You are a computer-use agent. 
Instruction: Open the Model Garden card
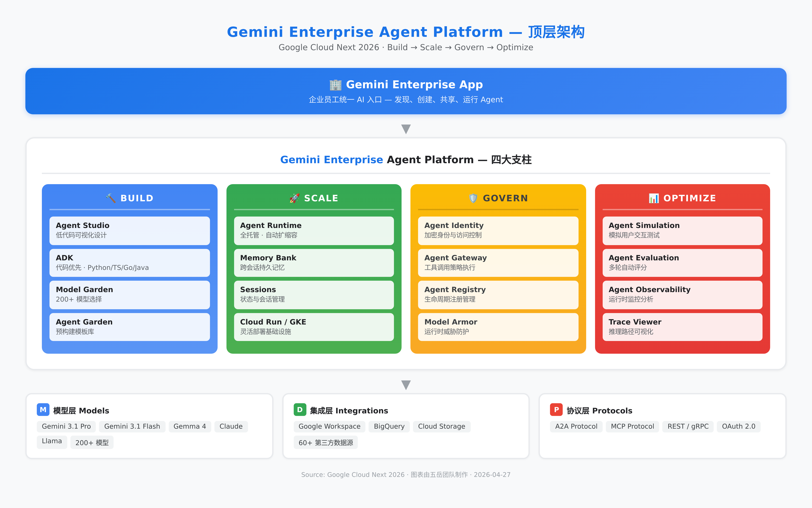tap(130, 295)
